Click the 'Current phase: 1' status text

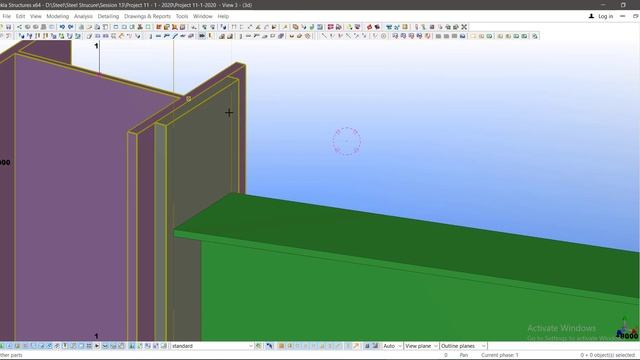(500, 355)
